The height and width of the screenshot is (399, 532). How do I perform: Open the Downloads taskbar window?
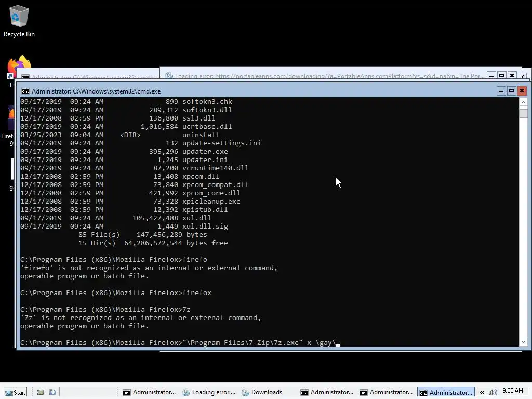click(262, 392)
